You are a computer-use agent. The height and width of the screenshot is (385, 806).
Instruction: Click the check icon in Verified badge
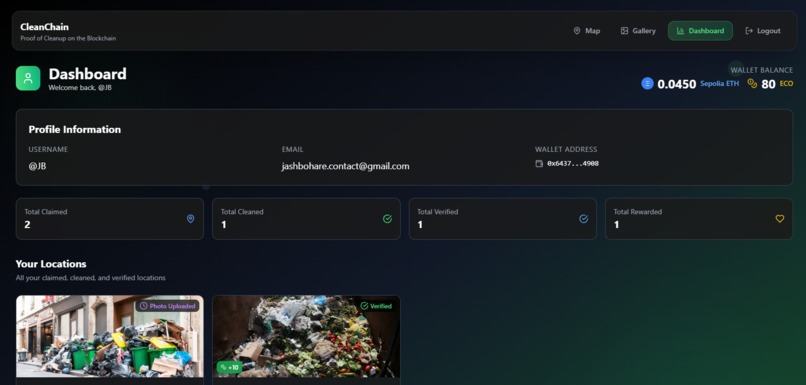click(x=364, y=306)
